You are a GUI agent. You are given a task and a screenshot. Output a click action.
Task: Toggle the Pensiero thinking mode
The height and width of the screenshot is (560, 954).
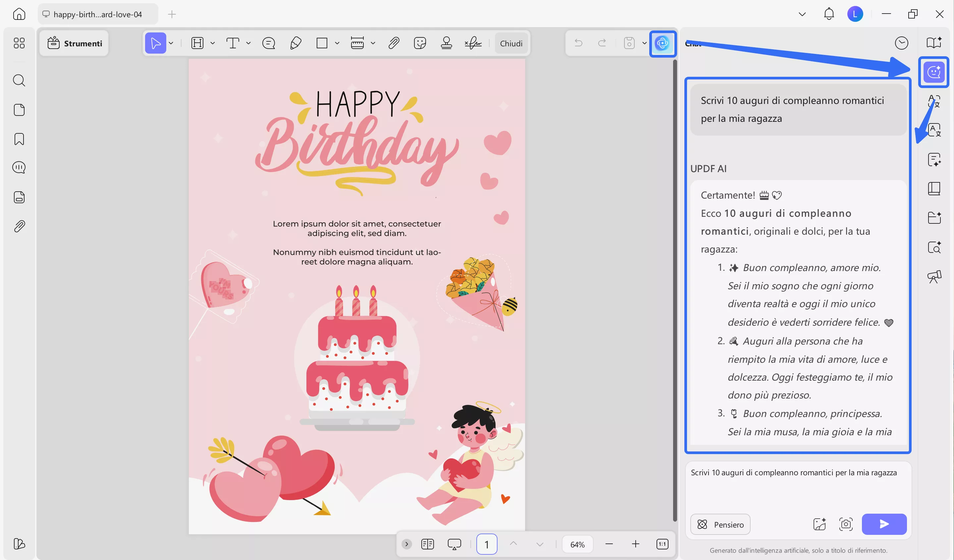point(720,524)
